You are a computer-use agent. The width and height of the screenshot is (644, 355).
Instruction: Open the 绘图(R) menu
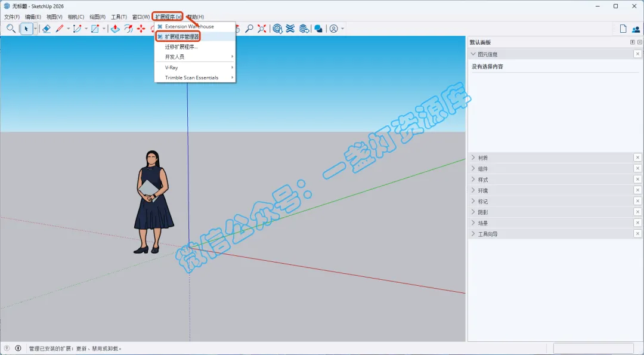click(97, 17)
